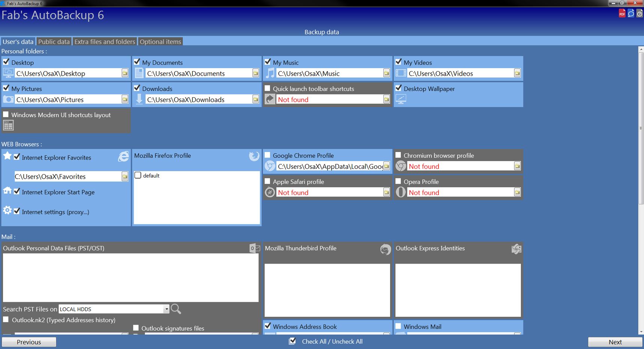The width and height of the screenshot is (644, 349).
Task: Click the Outlook logo icon
Action: [x=254, y=248]
